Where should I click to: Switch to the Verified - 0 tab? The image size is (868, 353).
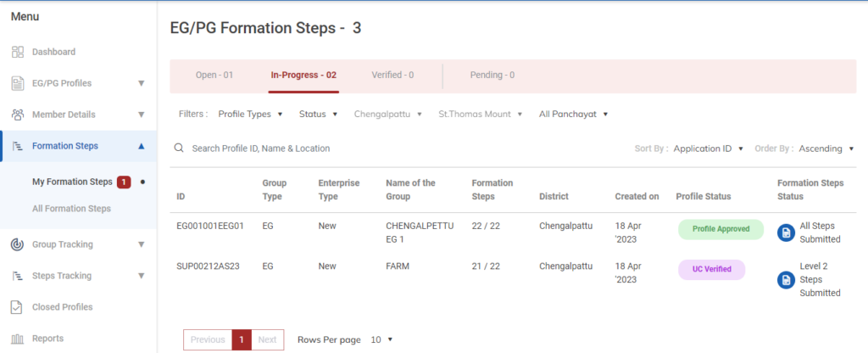[x=392, y=75]
